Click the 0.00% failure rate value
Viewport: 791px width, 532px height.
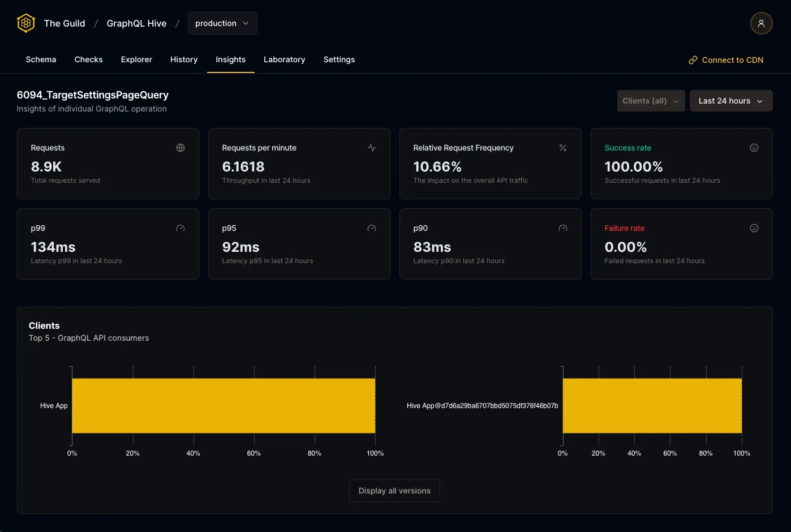pos(626,247)
